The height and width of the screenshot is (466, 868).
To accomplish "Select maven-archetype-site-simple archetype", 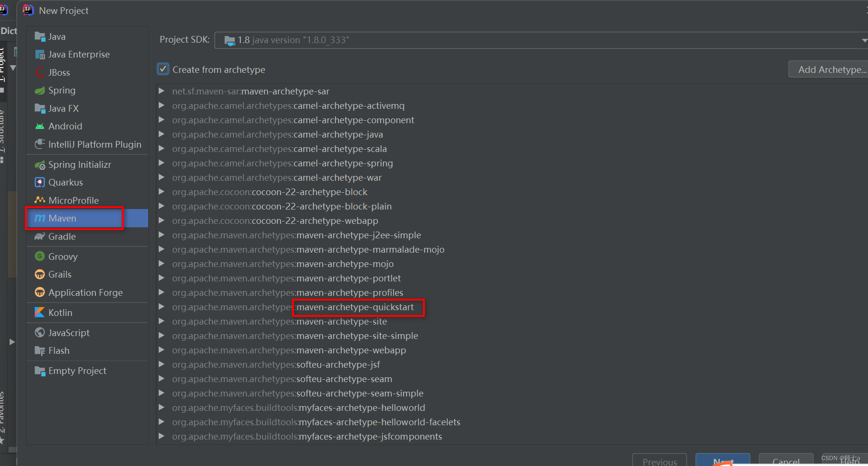I will pos(357,336).
